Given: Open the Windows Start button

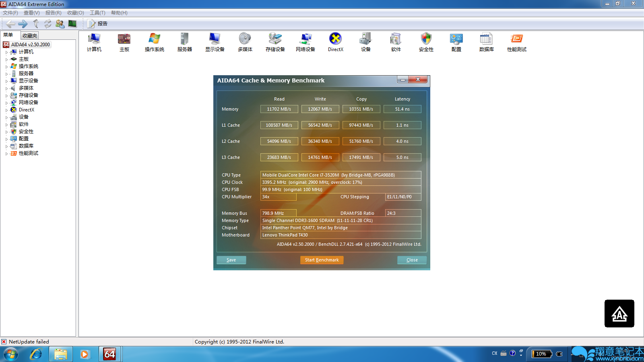Looking at the screenshot, I should coord(11,354).
